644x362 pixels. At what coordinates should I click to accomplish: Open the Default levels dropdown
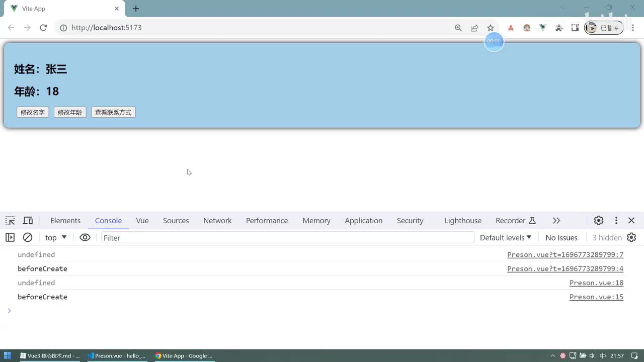click(505, 238)
